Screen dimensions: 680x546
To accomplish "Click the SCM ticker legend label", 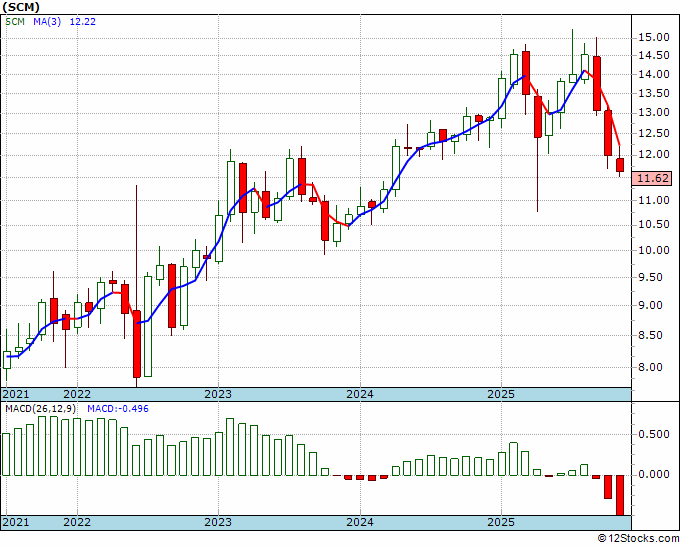I will [15, 22].
